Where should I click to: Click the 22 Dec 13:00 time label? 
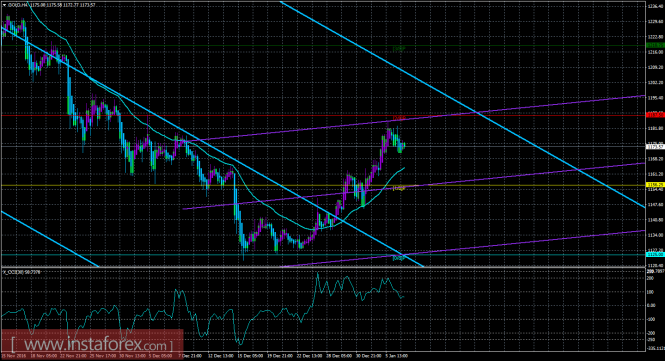click(309, 356)
